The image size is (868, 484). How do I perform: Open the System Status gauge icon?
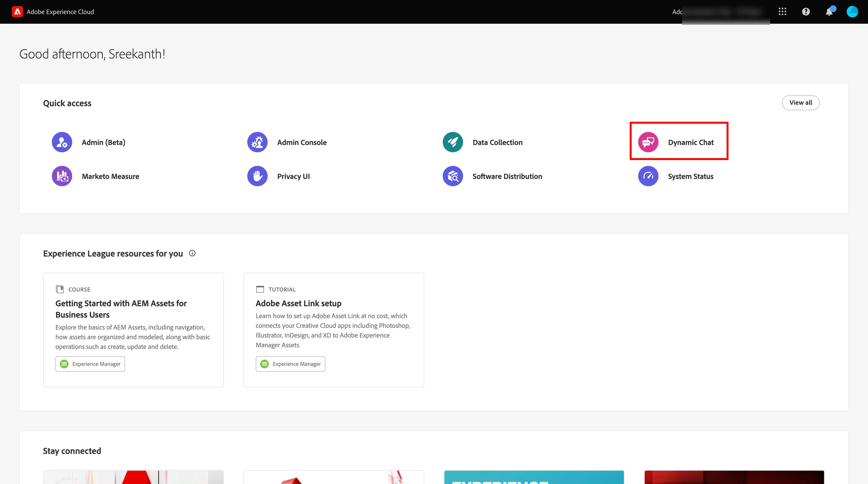point(648,176)
